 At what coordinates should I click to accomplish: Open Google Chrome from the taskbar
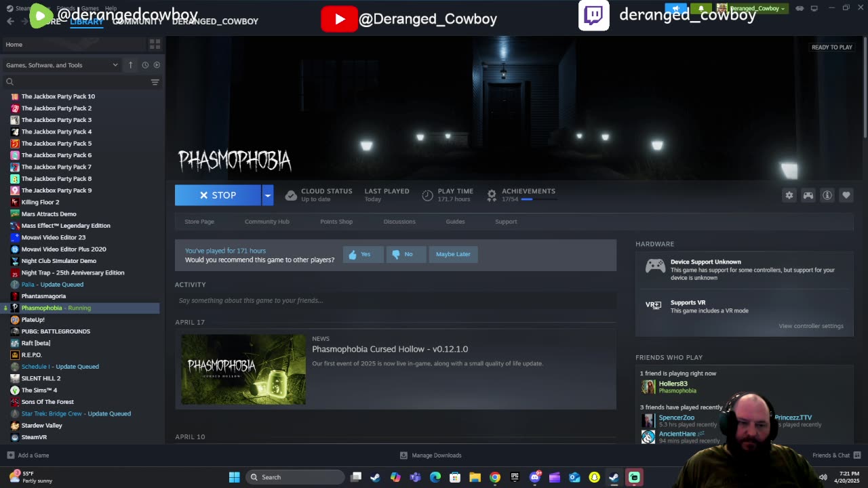[495, 477]
